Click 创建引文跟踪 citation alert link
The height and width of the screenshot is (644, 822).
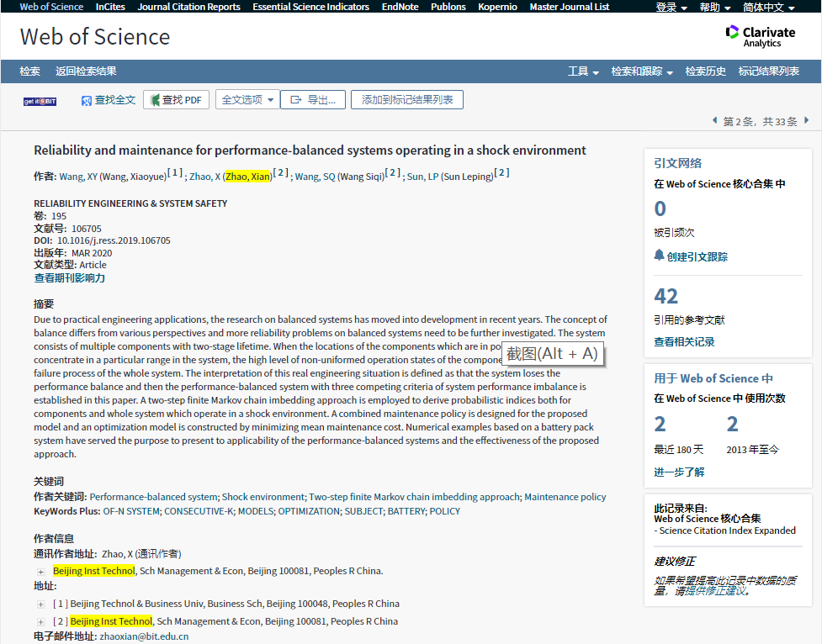coord(697,256)
